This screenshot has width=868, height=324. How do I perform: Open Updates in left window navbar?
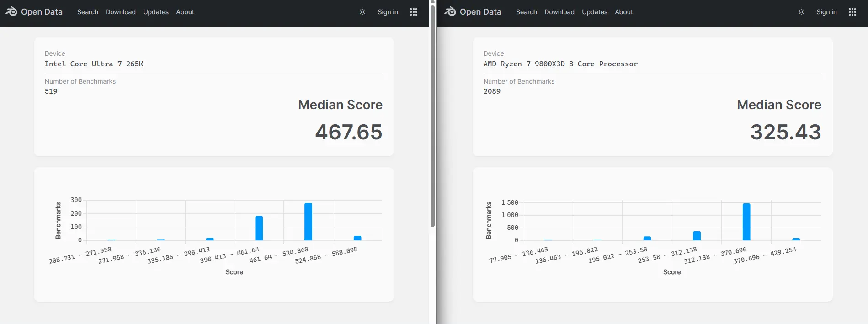tap(156, 12)
